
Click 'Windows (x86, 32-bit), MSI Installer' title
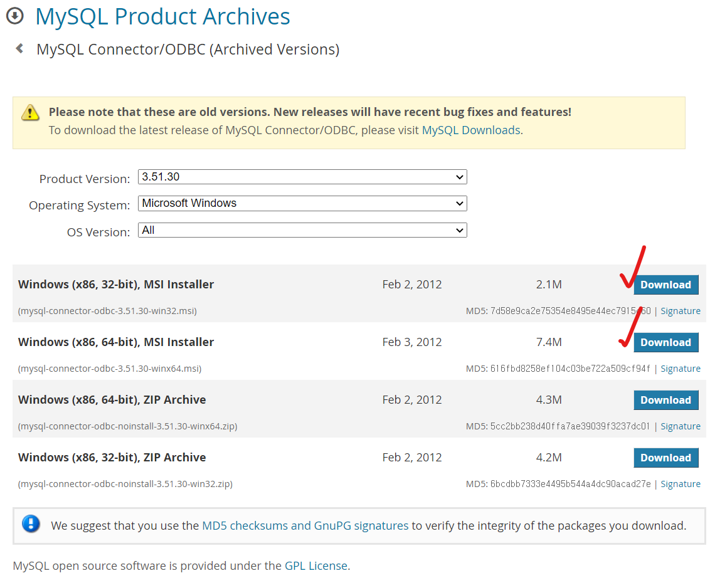116,285
